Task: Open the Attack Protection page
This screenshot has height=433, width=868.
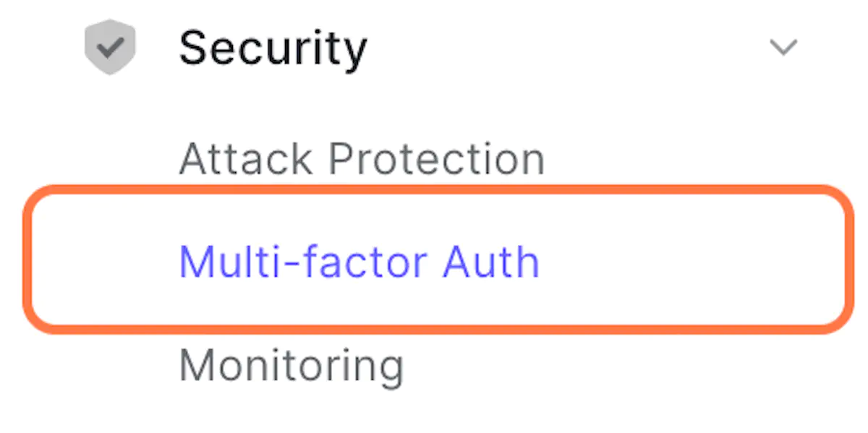Action: click(362, 158)
